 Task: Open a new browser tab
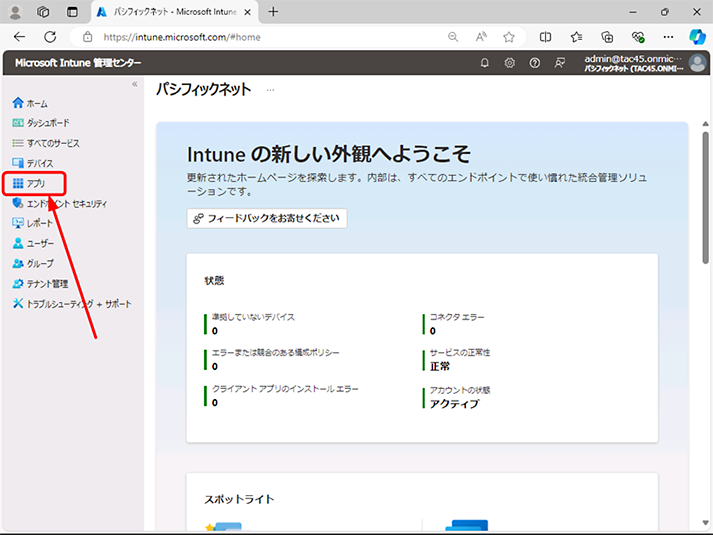coord(273,12)
